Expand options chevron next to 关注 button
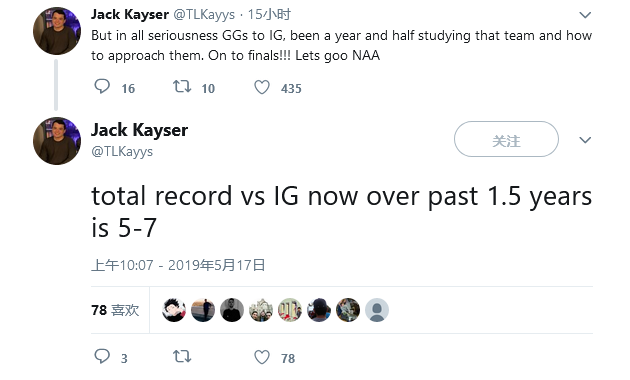This screenshot has width=630, height=380. click(x=585, y=140)
